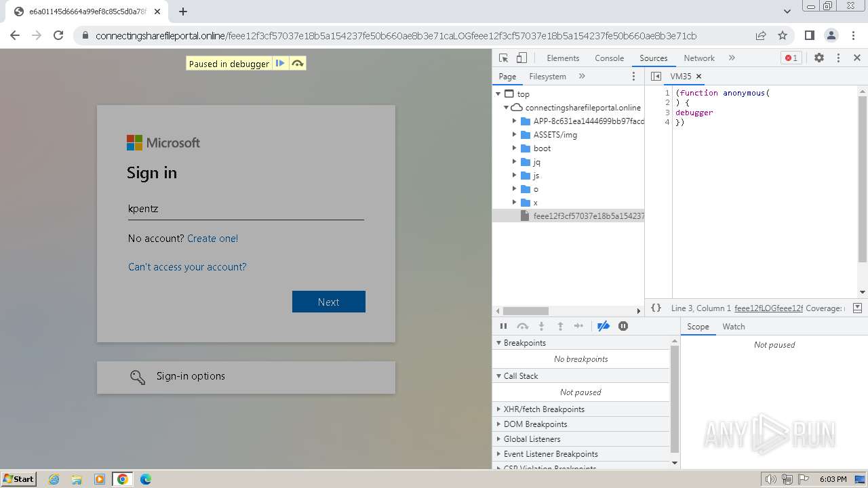
Task: Open the Windows Start menu
Action: tap(18, 479)
